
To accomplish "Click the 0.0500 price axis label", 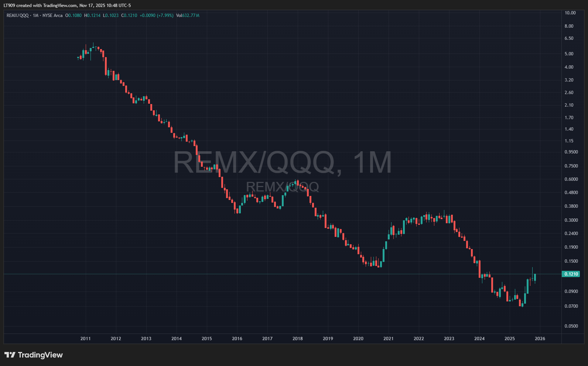I will [x=571, y=326].
